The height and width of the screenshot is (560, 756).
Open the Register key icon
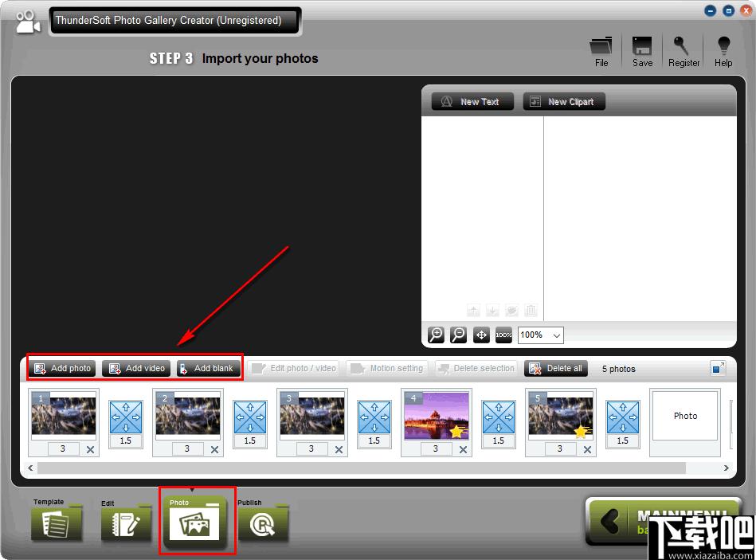684,52
